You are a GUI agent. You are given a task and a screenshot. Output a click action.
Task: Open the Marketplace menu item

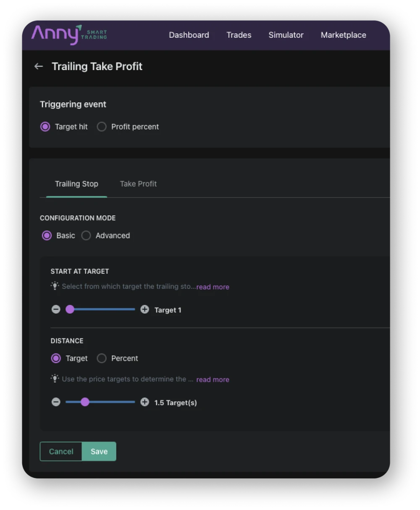[344, 35]
